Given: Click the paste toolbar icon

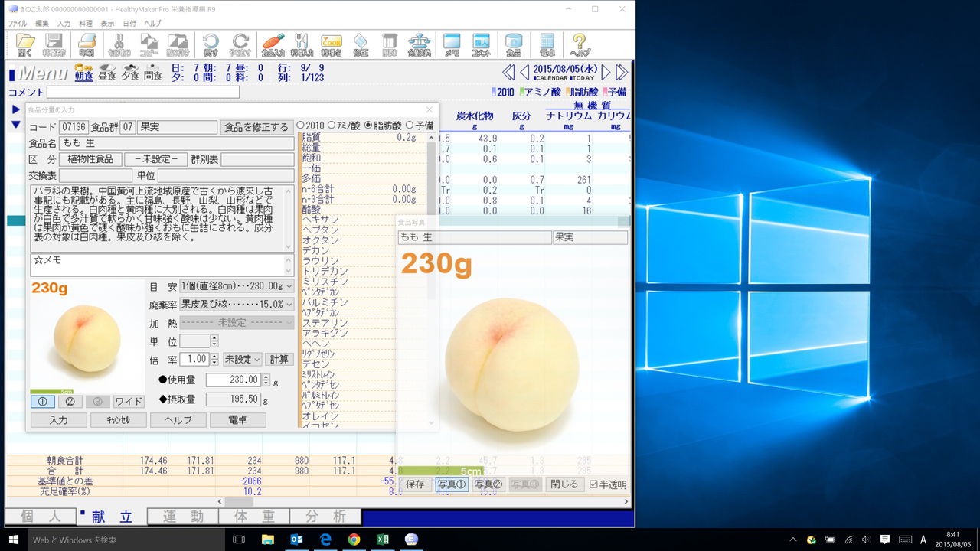Looking at the screenshot, I should pyautogui.click(x=178, y=45).
